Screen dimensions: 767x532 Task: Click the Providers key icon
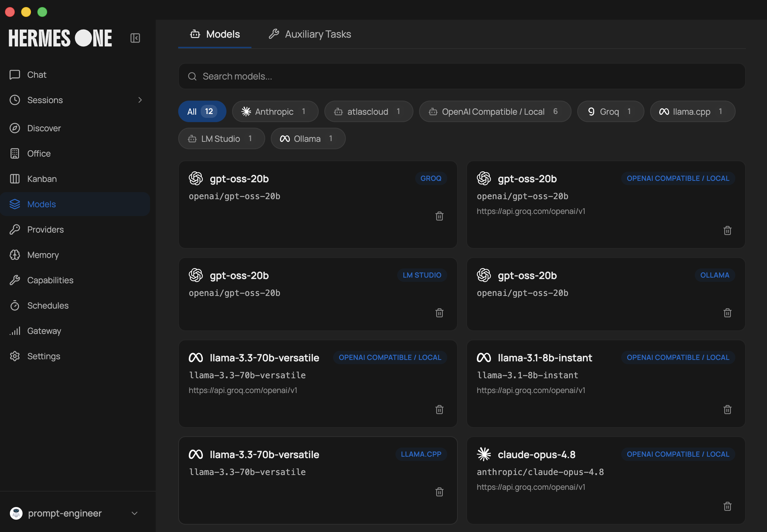(x=15, y=229)
